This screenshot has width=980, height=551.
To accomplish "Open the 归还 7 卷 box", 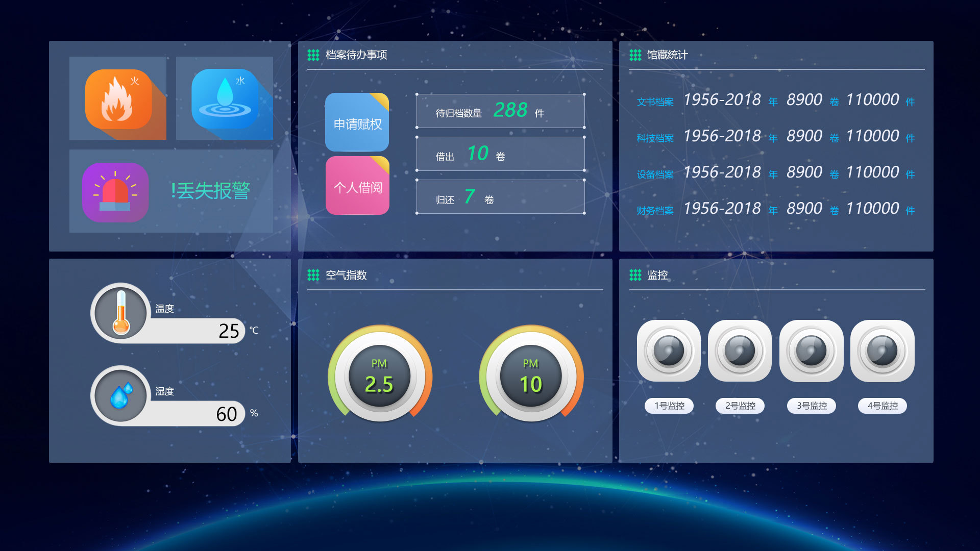I will 501,196.
